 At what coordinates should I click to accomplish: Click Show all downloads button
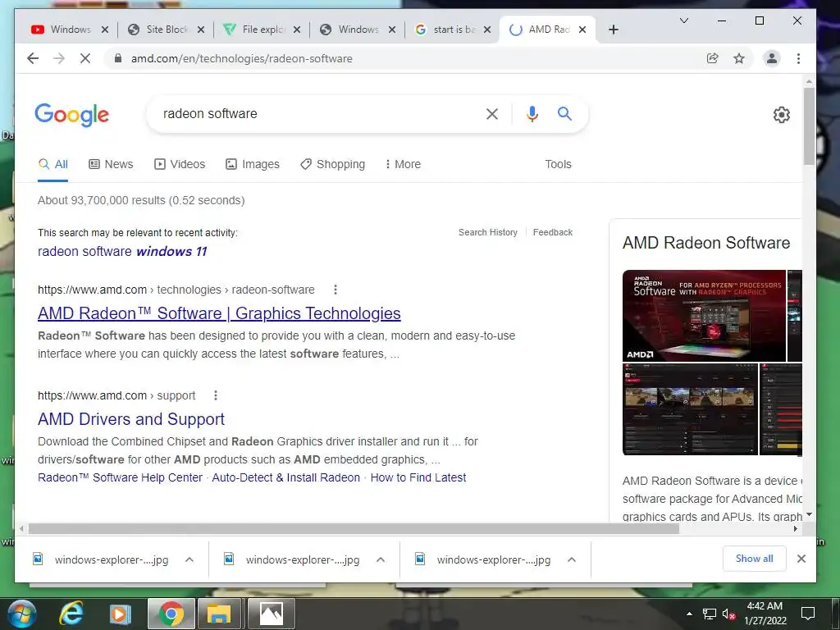755,559
